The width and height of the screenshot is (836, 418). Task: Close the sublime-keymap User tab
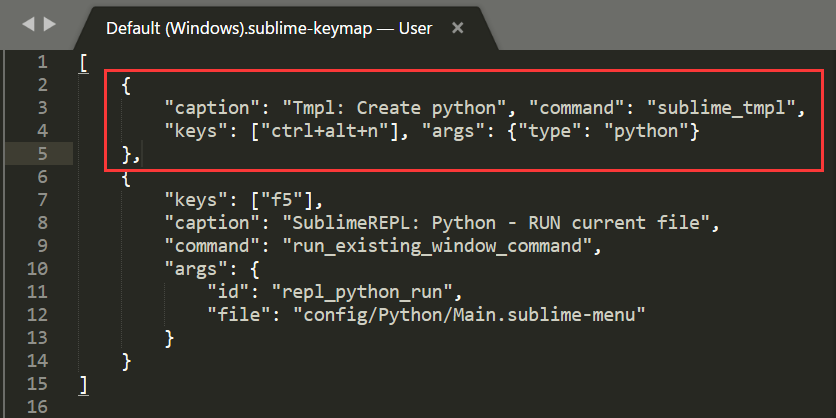(x=457, y=28)
